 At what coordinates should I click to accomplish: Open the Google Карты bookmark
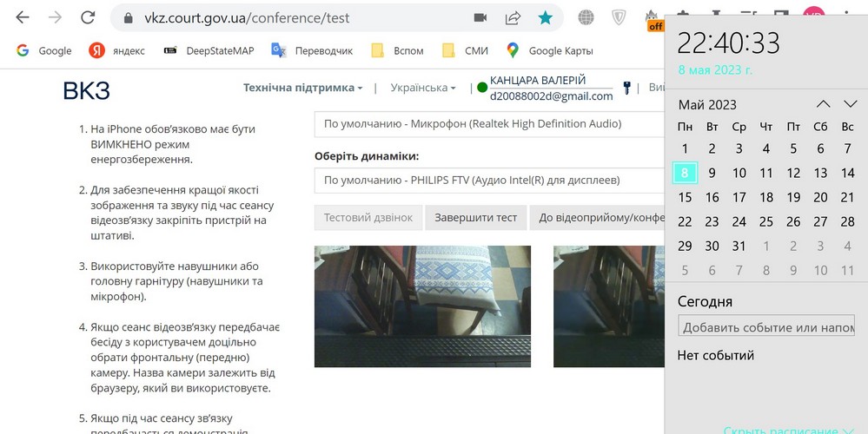[550, 51]
